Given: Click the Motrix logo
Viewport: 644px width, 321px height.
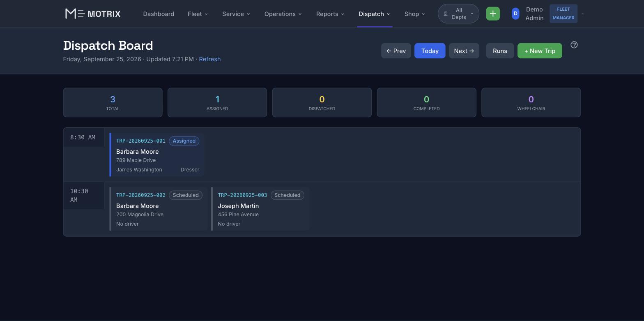Looking at the screenshot, I should [x=93, y=14].
